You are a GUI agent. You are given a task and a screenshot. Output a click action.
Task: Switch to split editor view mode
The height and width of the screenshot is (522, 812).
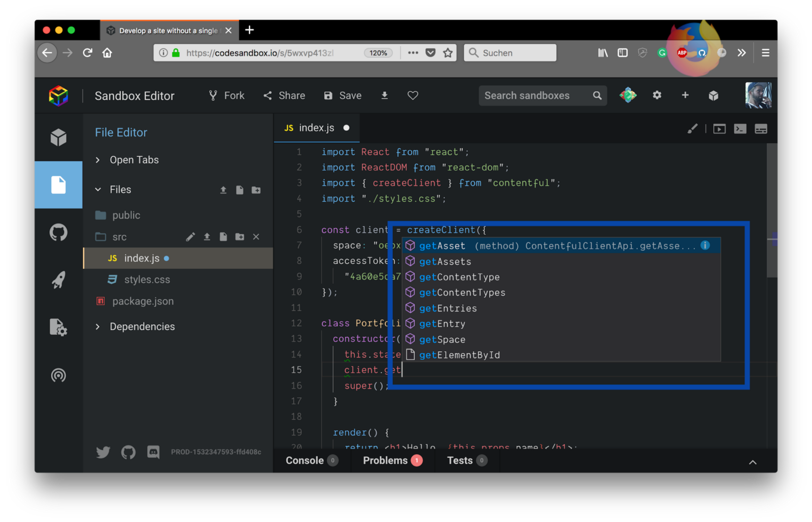pyautogui.click(x=761, y=129)
